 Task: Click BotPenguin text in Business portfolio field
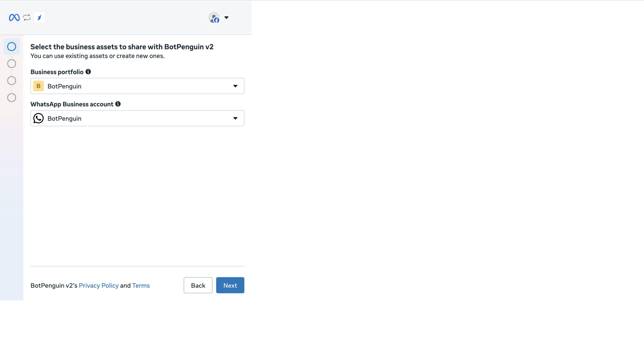click(64, 86)
